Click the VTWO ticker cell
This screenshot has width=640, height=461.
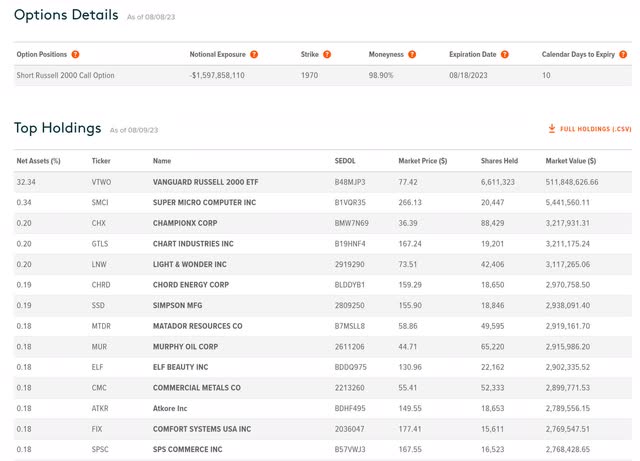point(101,182)
